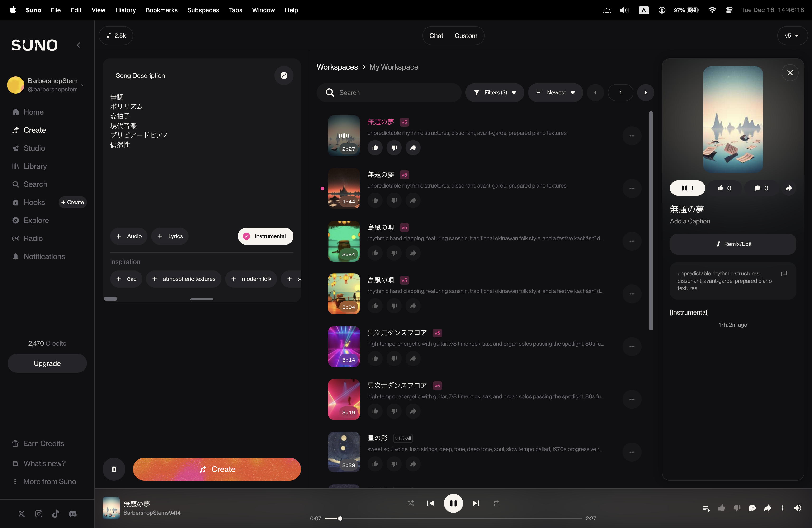Click the Remix/Edit button

click(732, 244)
